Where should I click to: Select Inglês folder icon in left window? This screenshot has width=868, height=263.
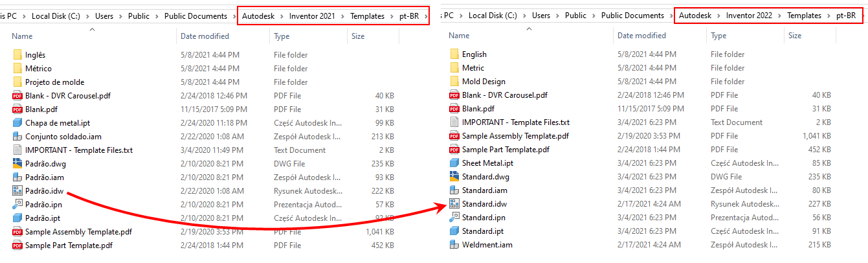(x=17, y=55)
